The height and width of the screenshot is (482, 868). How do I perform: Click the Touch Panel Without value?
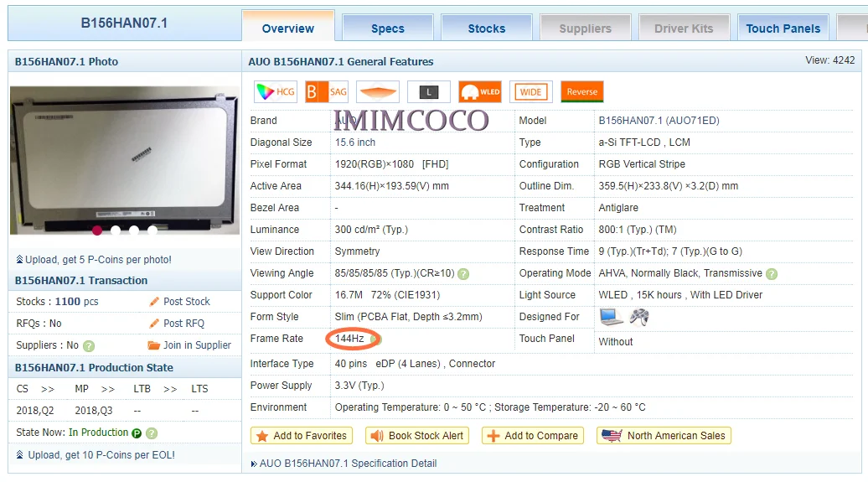click(x=616, y=342)
